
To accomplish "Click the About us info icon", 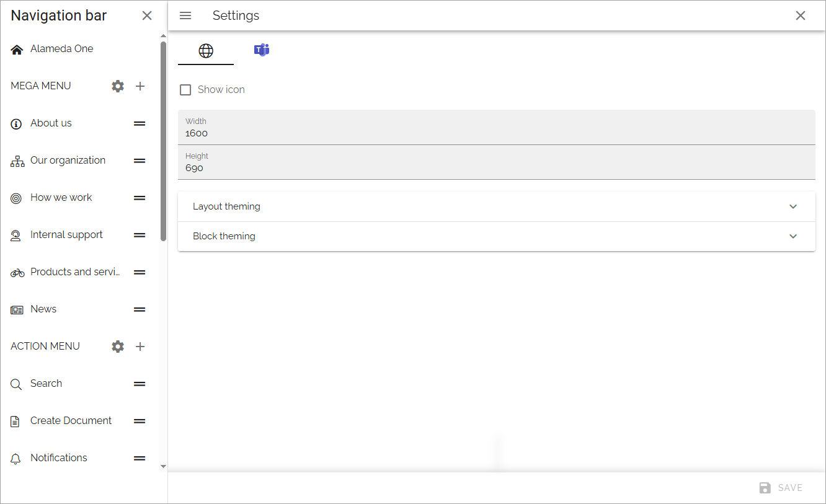I will point(16,125).
